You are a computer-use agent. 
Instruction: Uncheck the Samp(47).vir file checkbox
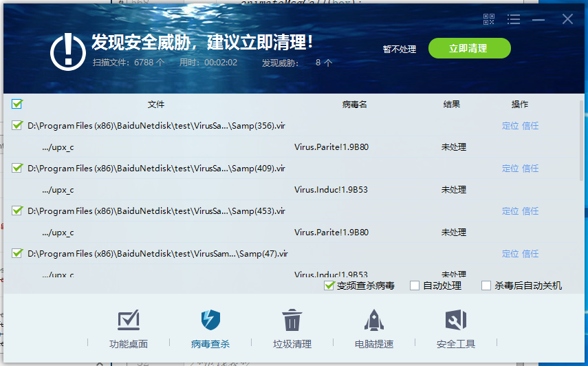[17, 253]
